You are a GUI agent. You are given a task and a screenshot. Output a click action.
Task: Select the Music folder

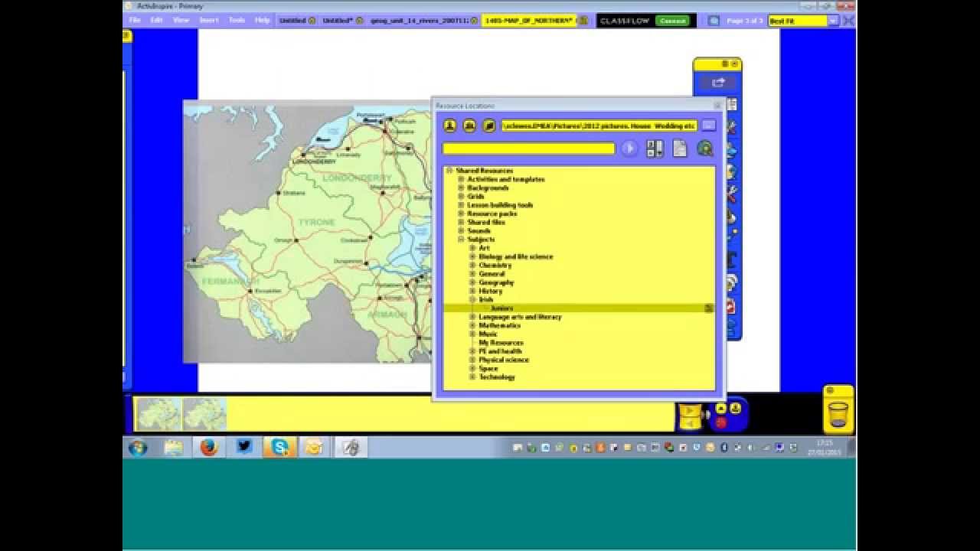[x=488, y=334]
